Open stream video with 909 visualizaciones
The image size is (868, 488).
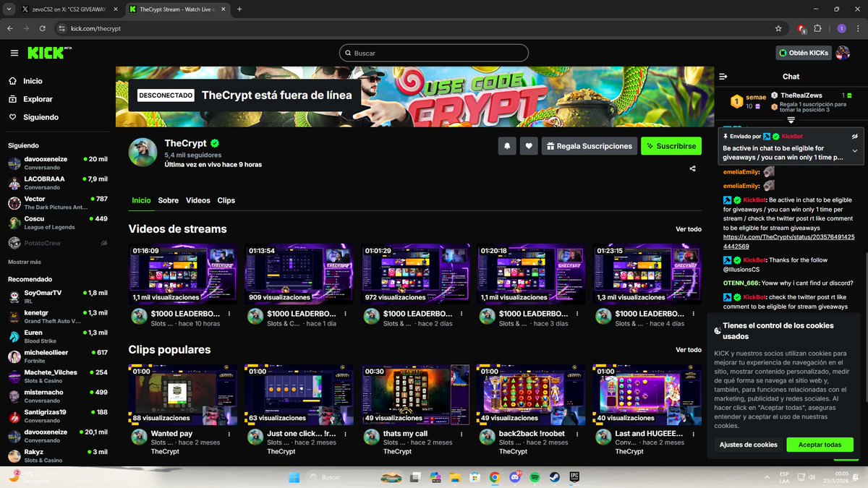[x=299, y=273]
